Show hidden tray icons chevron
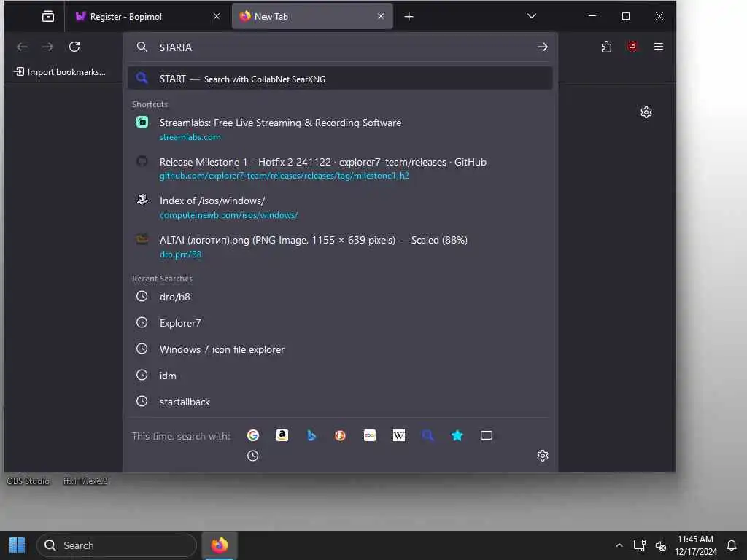This screenshot has width=747, height=560. pos(619,545)
